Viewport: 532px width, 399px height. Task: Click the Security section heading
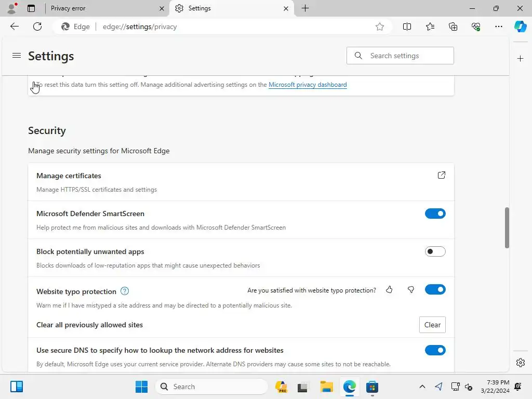[47, 130]
